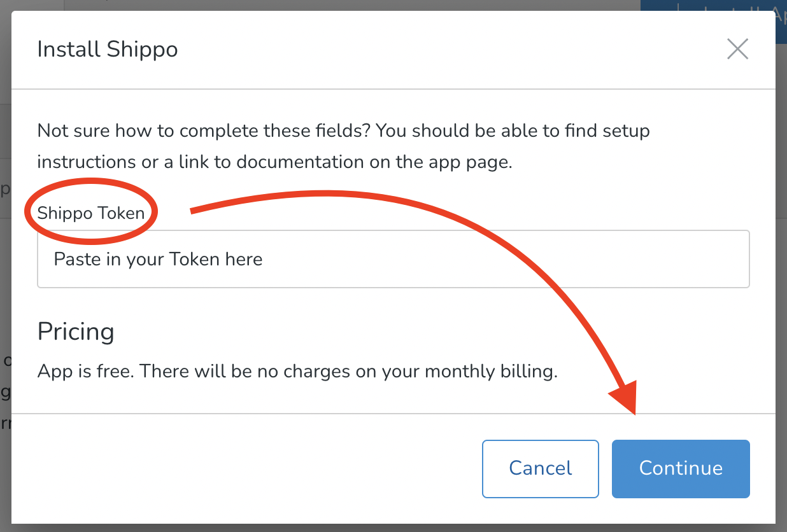Viewport: 787px width, 532px height.
Task: Click the setup instructions description text
Action: [x=344, y=146]
